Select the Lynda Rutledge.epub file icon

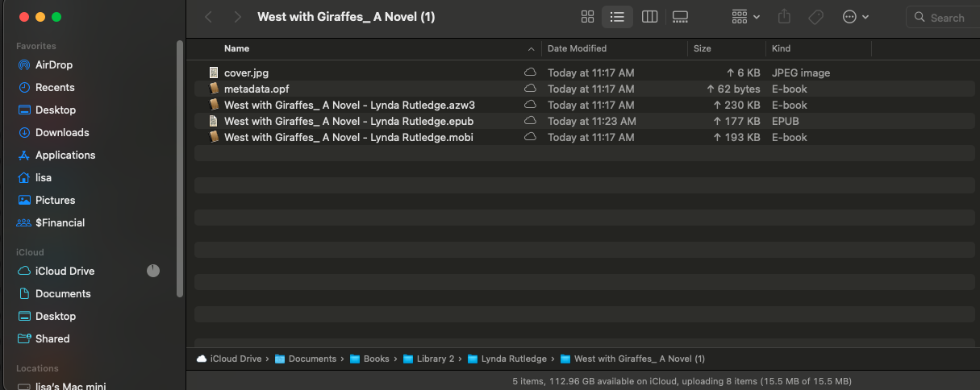click(x=214, y=121)
